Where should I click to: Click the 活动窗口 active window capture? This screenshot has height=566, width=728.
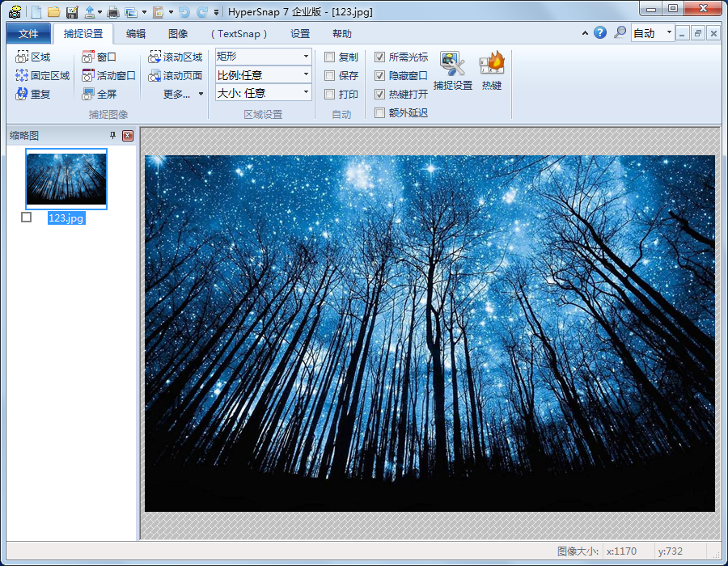pyautogui.click(x=108, y=76)
